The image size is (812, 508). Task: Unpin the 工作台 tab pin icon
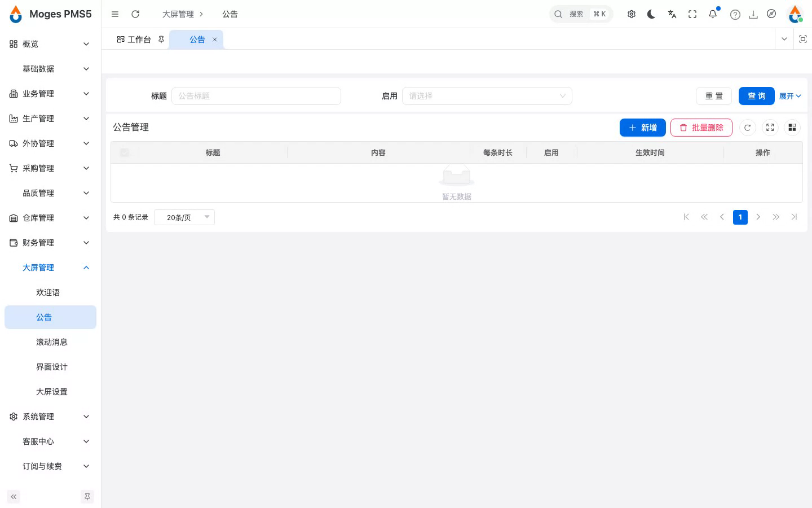[x=161, y=40]
